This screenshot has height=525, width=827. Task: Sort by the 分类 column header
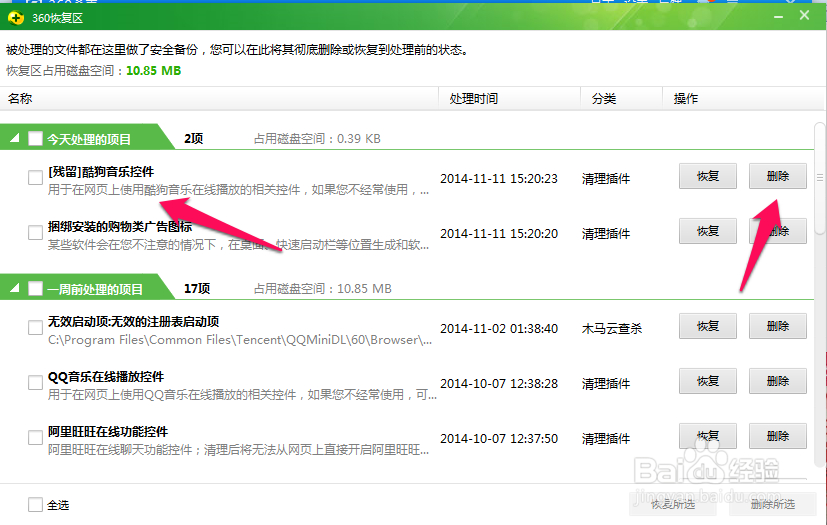(621, 99)
